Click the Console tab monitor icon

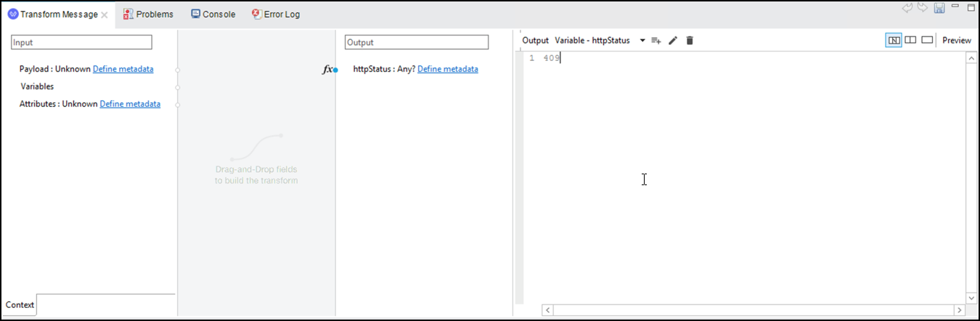coord(195,14)
